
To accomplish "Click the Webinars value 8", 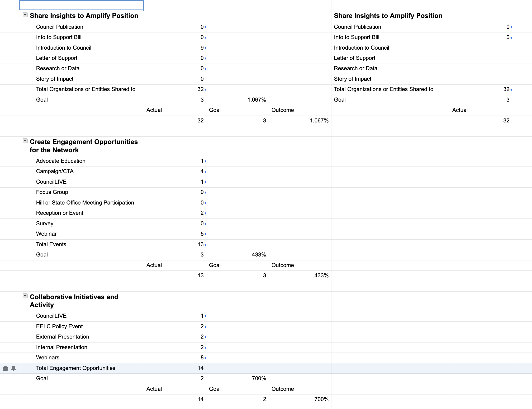I will point(202,358).
